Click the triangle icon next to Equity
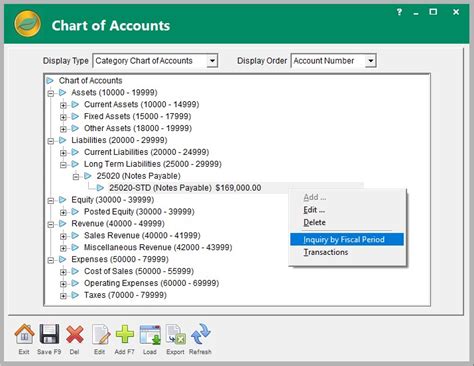 point(62,200)
